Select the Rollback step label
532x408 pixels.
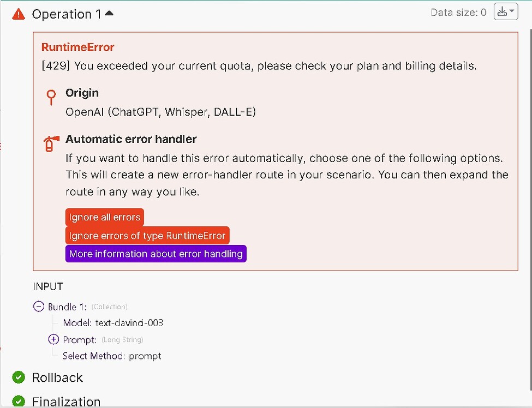click(x=57, y=377)
